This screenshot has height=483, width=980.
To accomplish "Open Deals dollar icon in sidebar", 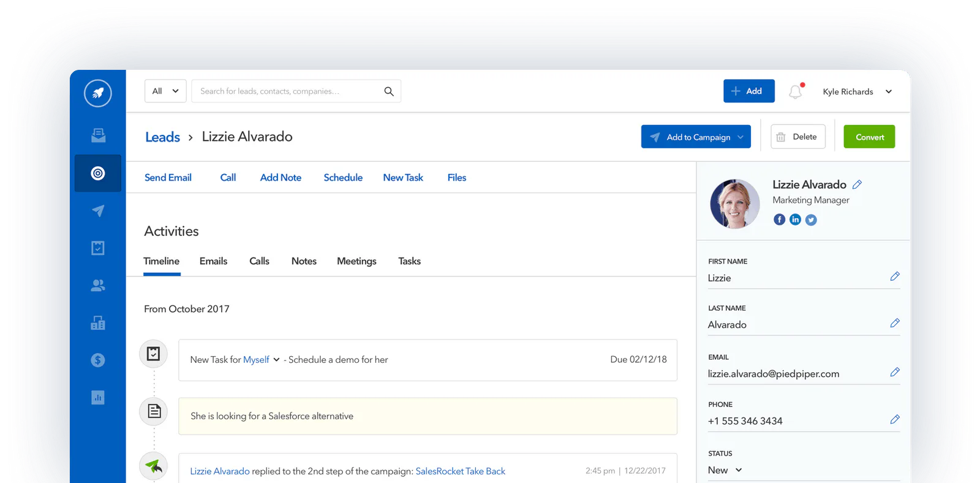I will [x=98, y=360].
